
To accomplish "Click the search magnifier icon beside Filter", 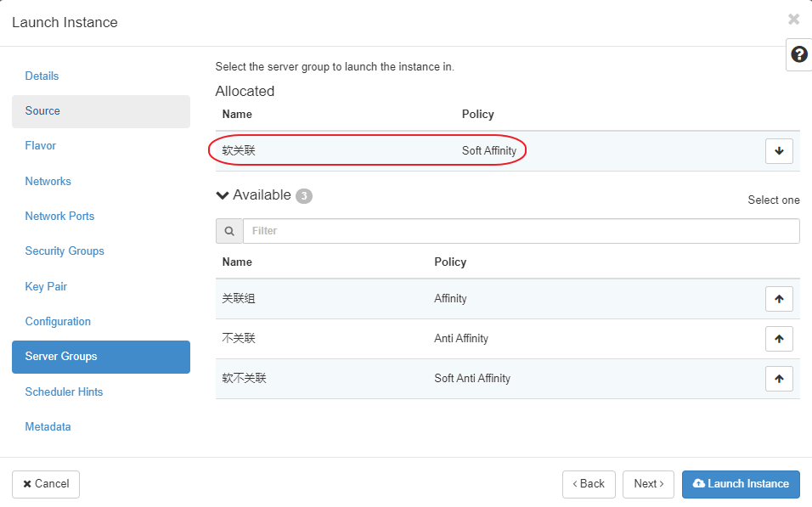I will [229, 231].
